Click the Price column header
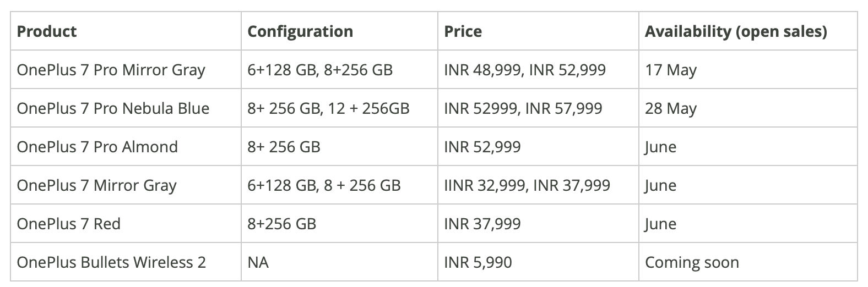This screenshot has width=868, height=287. tap(463, 31)
